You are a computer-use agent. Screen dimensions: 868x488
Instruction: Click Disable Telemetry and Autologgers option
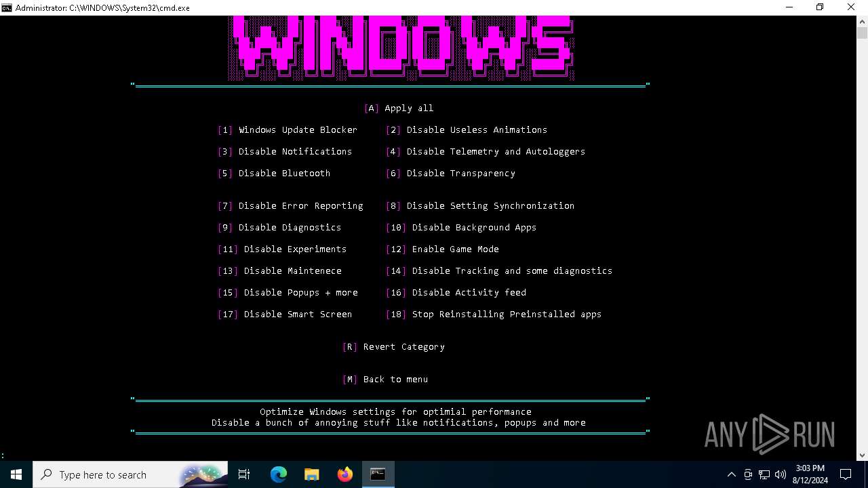pyautogui.click(x=486, y=151)
